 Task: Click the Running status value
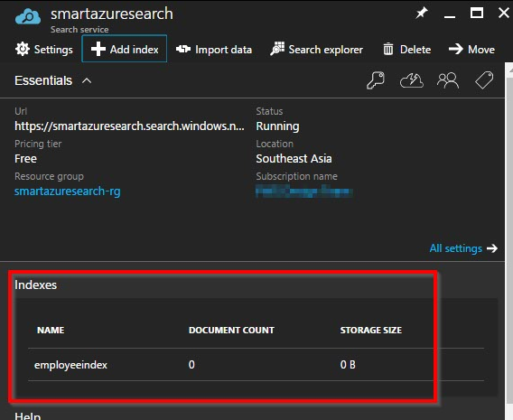(277, 126)
